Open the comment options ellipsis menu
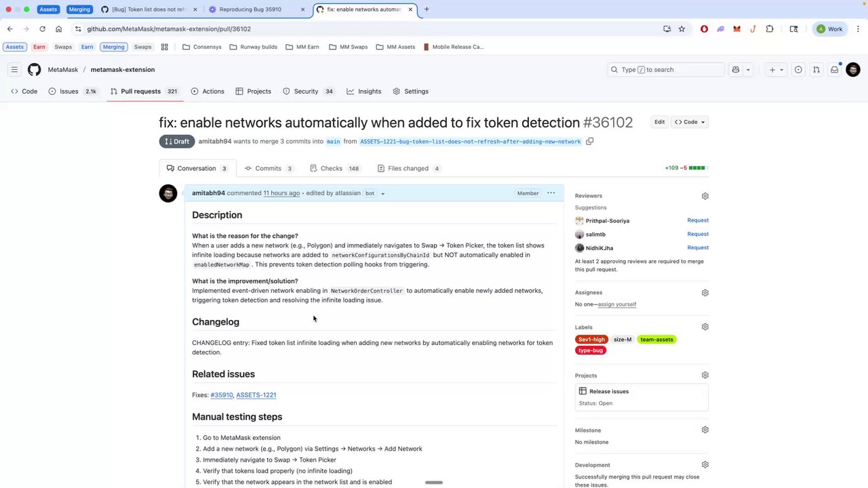 [551, 193]
